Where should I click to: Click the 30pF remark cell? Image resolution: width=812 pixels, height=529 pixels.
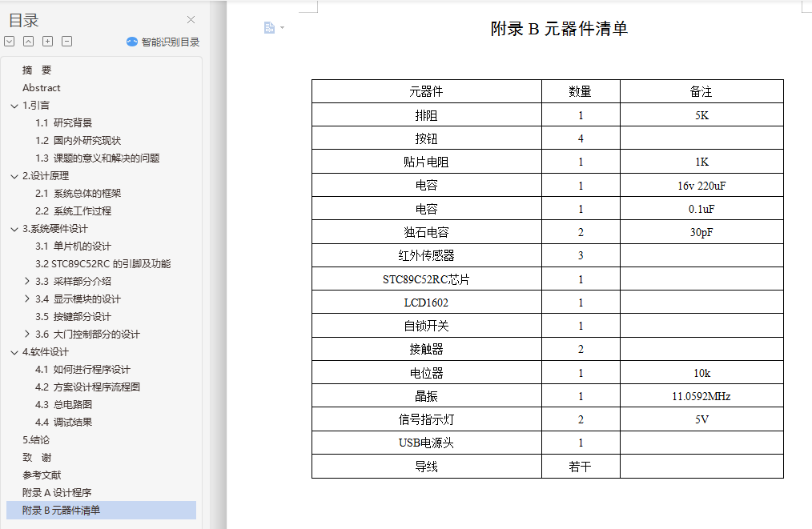pyautogui.click(x=701, y=232)
